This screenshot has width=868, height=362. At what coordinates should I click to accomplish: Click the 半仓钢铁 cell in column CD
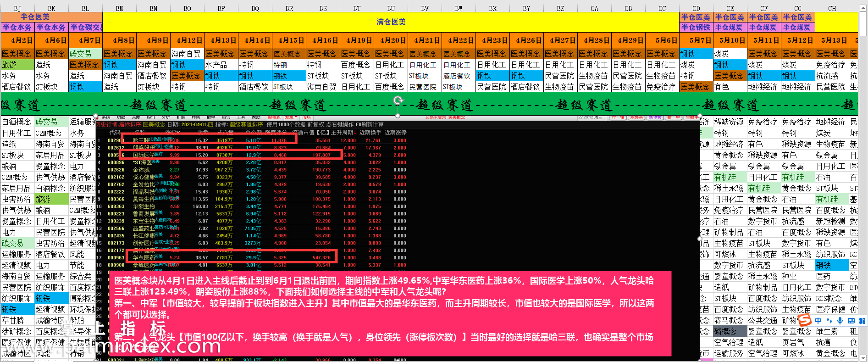[x=696, y=27]
